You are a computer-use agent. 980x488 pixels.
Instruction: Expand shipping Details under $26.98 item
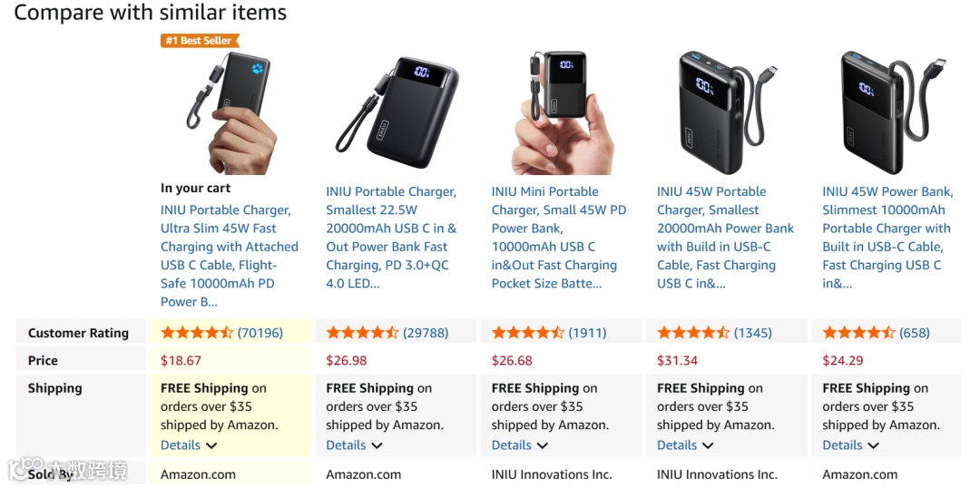pos(354,445)
